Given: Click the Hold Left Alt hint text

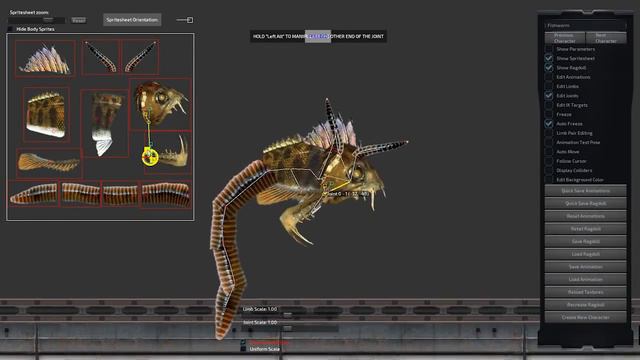Looking at the screenshot, I should click(318, 36).
